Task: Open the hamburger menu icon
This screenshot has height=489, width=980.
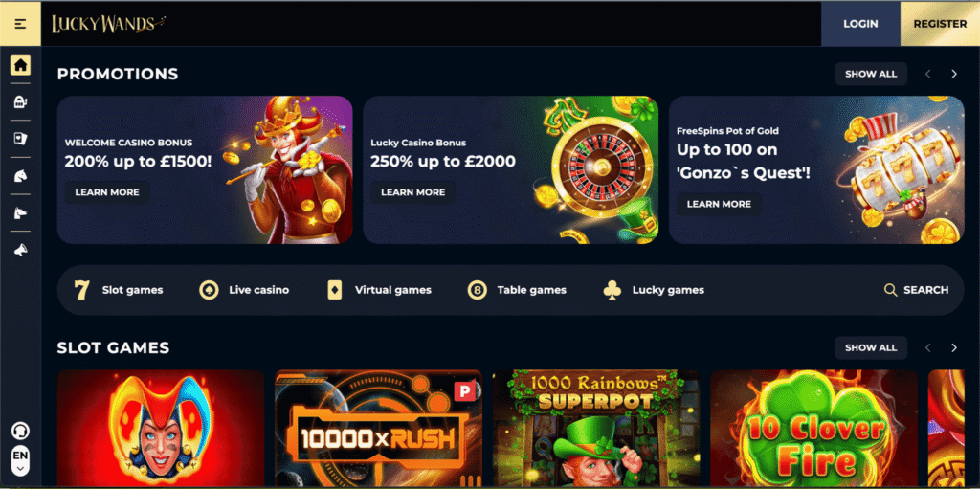Action: click(x=20, y=24)
